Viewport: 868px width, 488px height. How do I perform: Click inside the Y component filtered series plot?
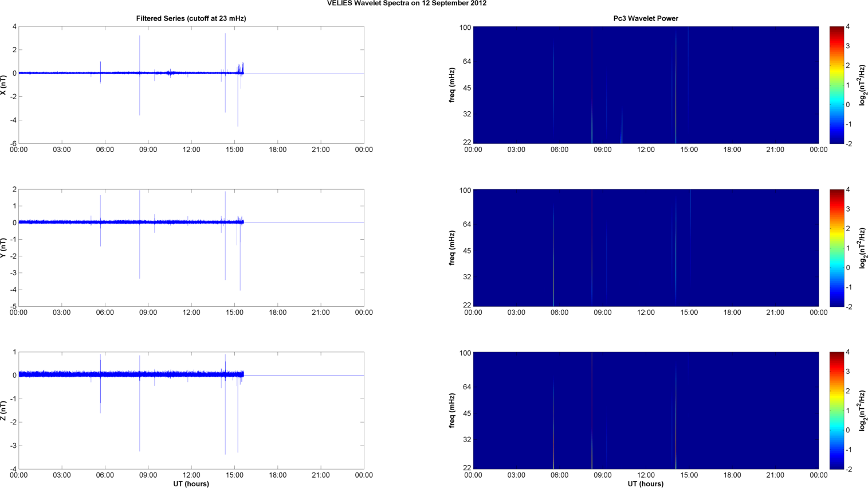(191, 248)
